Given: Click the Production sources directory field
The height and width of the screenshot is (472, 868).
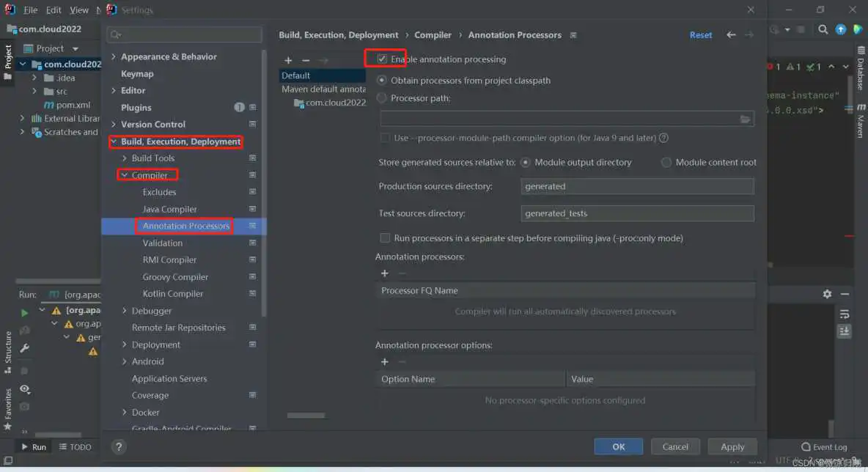Looking at the screenshot, I should (637, 186).
